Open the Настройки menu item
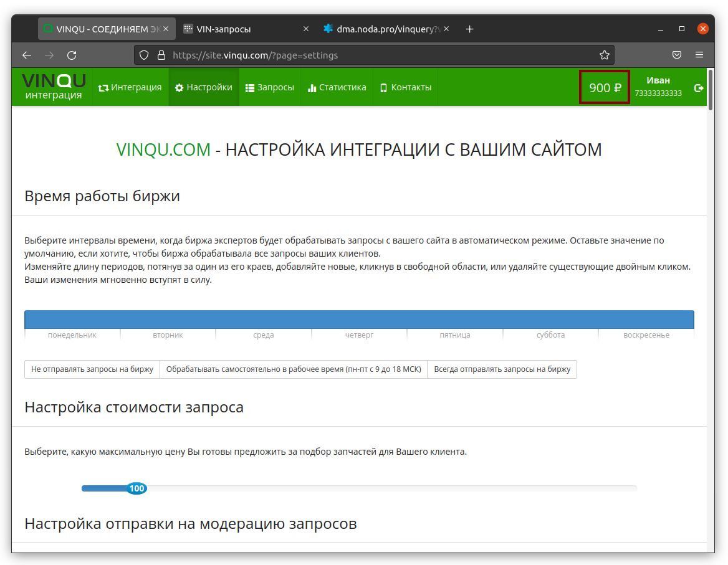 [204, 87]
